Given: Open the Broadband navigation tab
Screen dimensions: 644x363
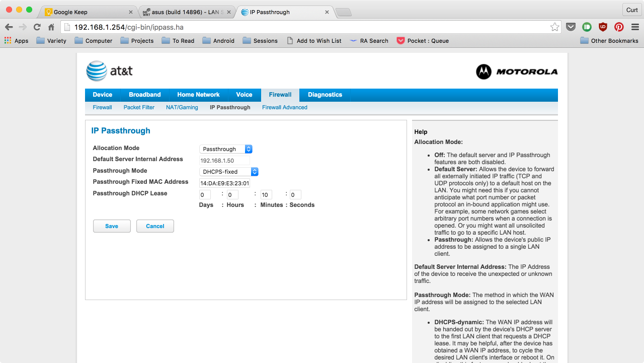Looking at the screenshot, I should pos(145,95).
